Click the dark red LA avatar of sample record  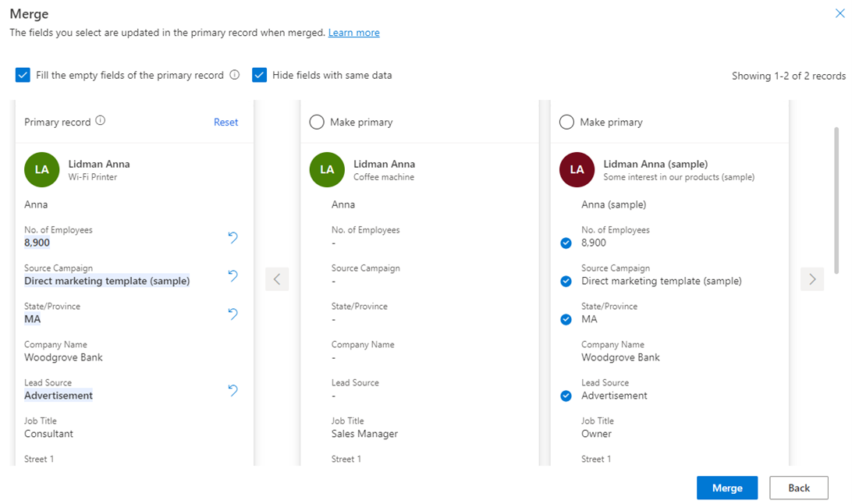tap(577, 169)
